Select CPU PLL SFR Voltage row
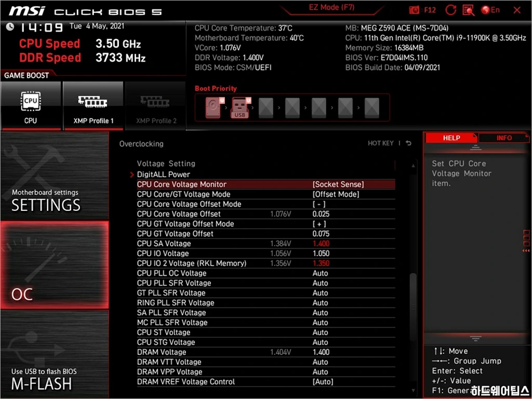The image size is (532, 399). click(x=266, y=283)
